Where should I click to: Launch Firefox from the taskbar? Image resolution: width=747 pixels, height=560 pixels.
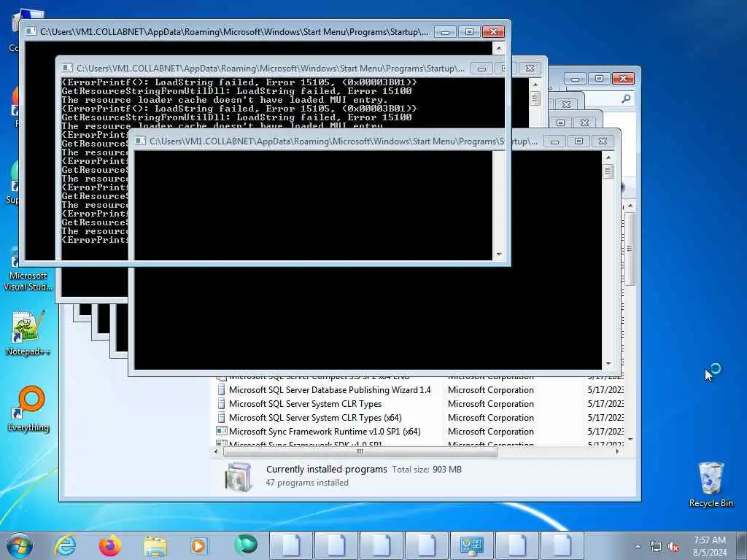pyautogui.click(x=109, y=545)
